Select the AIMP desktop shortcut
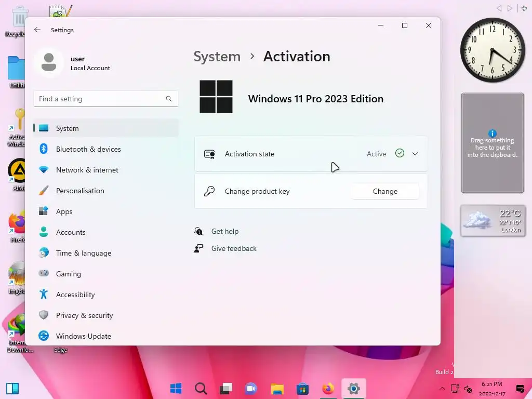This screenshot has width=532, height=399. coord(16,175)
